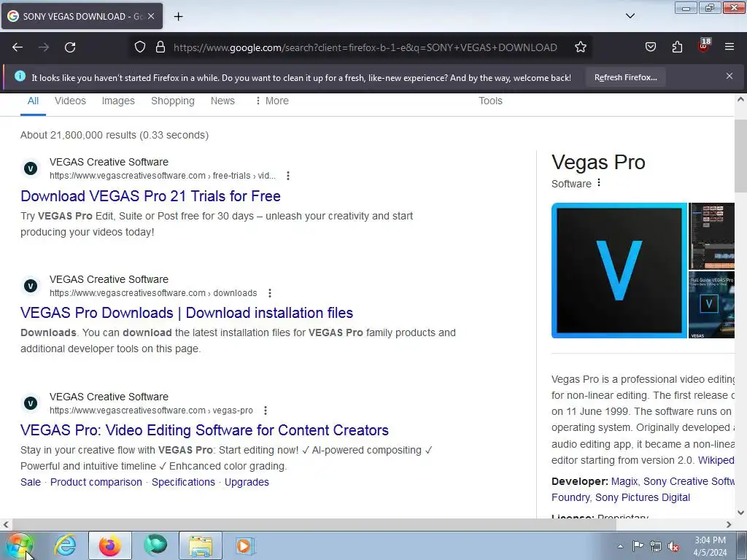Dismiss the Firefox refresh notification bar
747x560 pixels.
tap(729, 76)
